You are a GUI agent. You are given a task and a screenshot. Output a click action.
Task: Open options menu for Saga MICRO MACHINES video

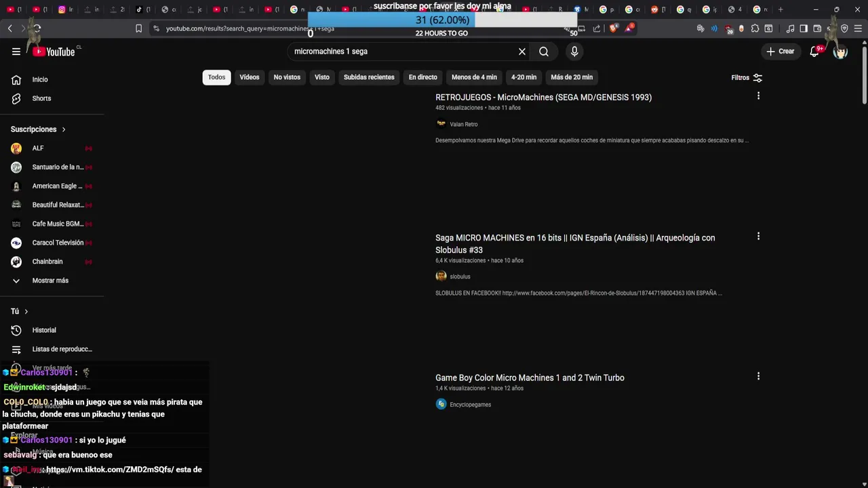(758, 237)
